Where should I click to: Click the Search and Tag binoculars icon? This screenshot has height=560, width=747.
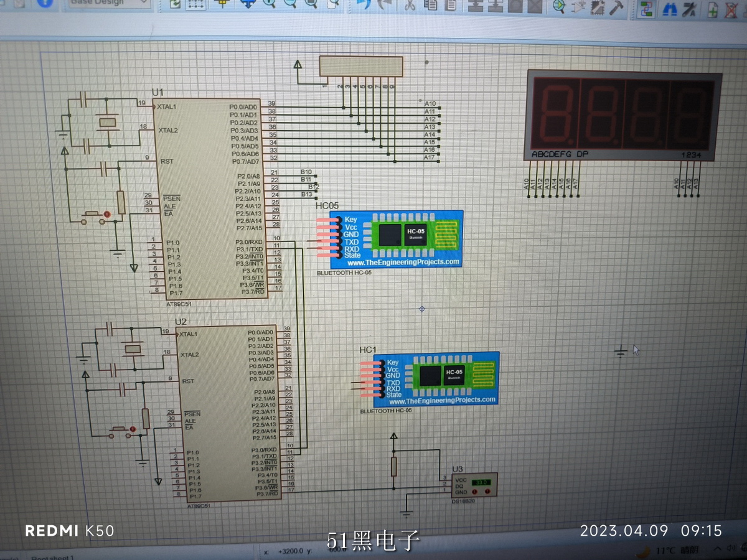point(670,9)
